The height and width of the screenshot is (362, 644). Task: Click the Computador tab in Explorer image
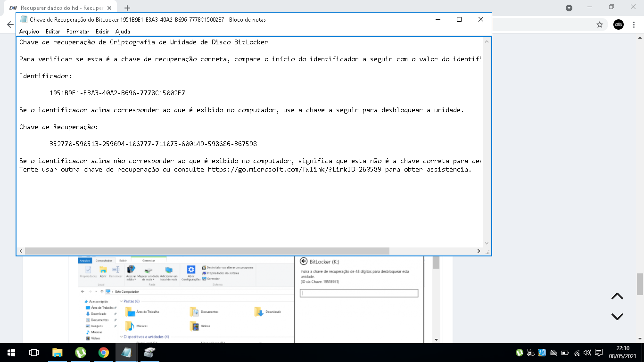pos(104,260)
